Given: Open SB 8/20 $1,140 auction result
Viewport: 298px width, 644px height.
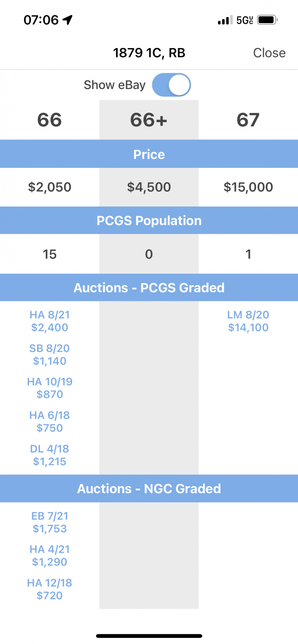Looking at the screenshot, I should pyautogui.click(x=50, y=355).
